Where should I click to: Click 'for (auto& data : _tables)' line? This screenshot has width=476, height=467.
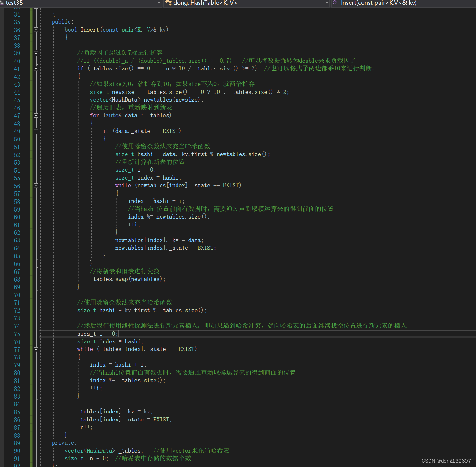pos(131,115)
